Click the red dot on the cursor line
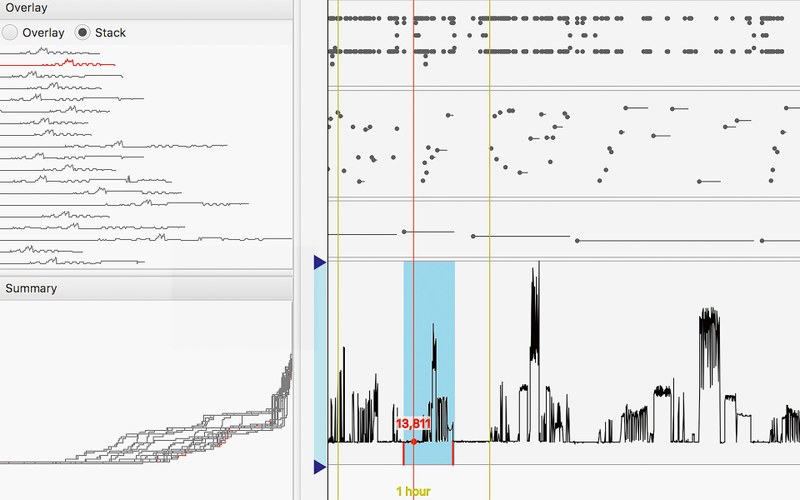800x500 pixels. (414, 441)
